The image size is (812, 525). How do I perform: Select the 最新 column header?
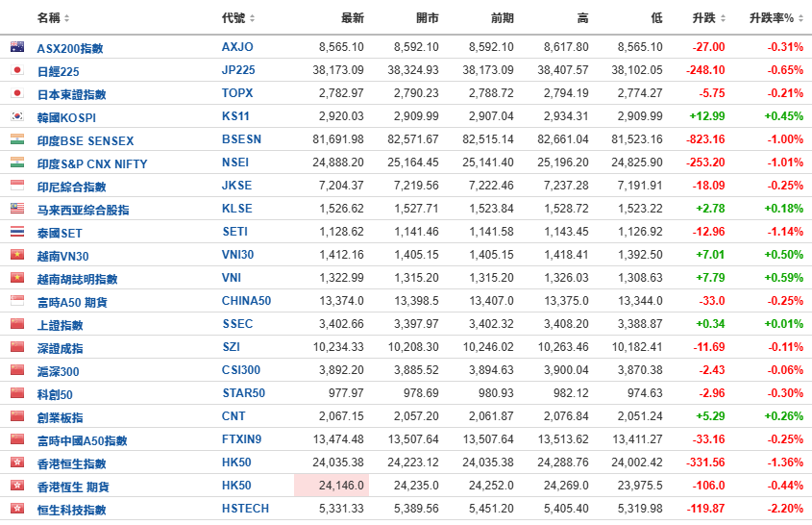coord(352,18)
